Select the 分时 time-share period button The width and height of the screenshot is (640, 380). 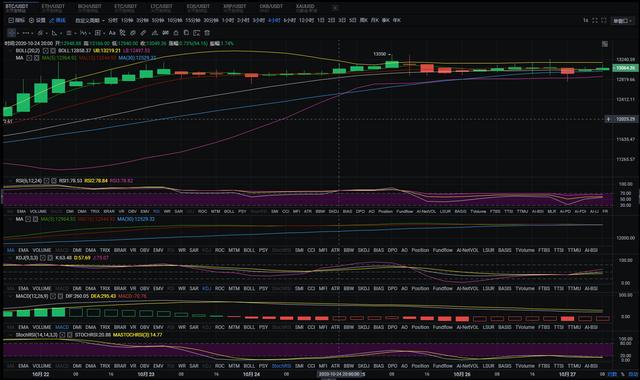pyautogui.click(x=113, y=20)
